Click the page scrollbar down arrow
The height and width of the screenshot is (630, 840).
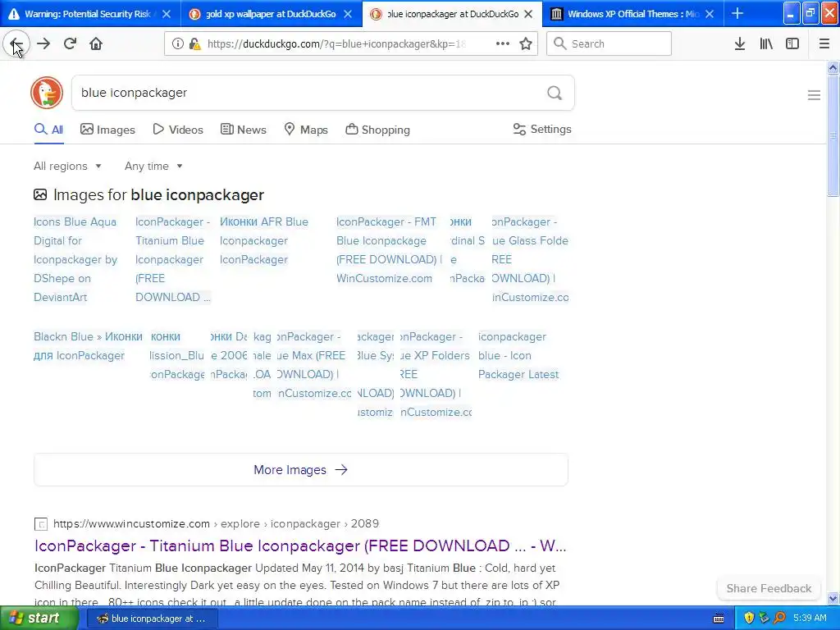tap(833, 598)
